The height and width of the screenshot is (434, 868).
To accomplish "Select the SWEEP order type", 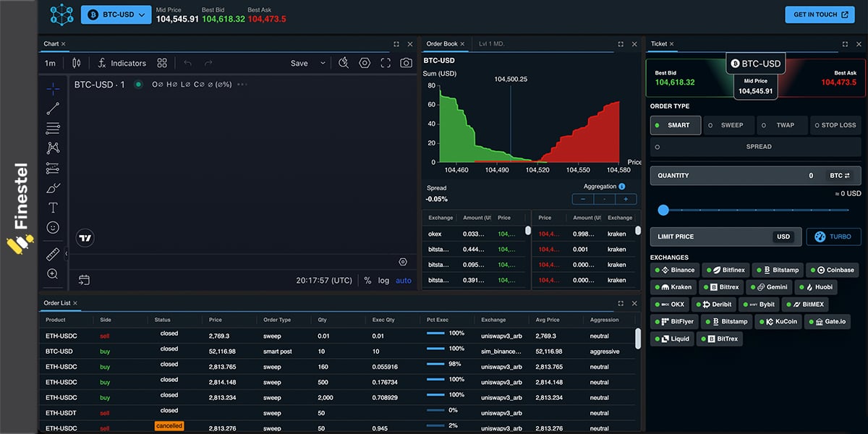I will 728,125.
